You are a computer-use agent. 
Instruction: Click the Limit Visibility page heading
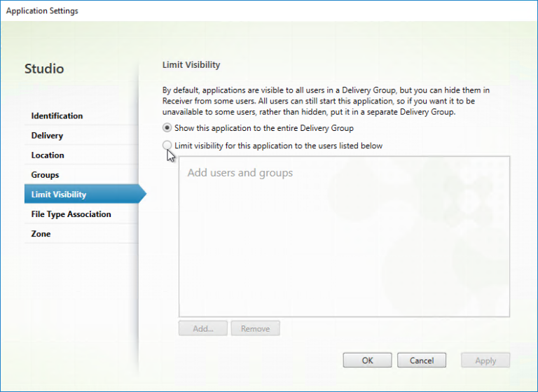pyautogui.click(x=191, y=65)
